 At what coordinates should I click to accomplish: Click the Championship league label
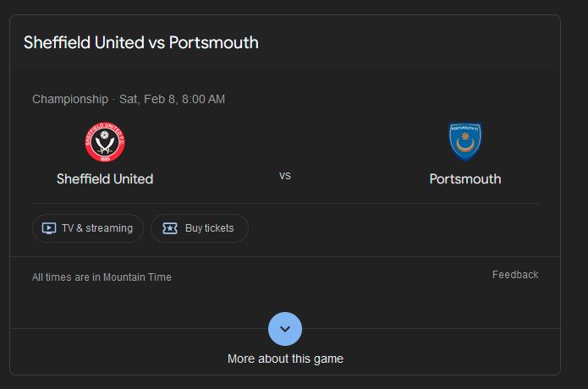point(70,99)
